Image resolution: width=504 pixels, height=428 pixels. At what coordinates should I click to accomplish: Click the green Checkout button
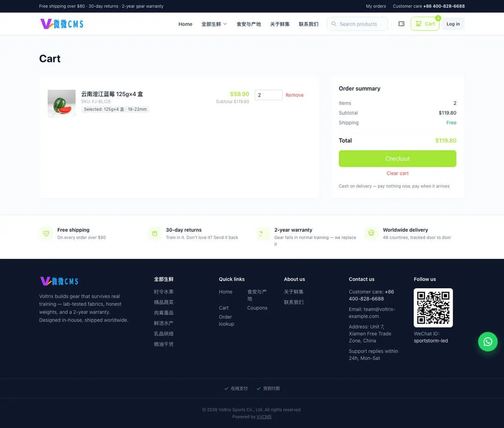tap(397, 159)
